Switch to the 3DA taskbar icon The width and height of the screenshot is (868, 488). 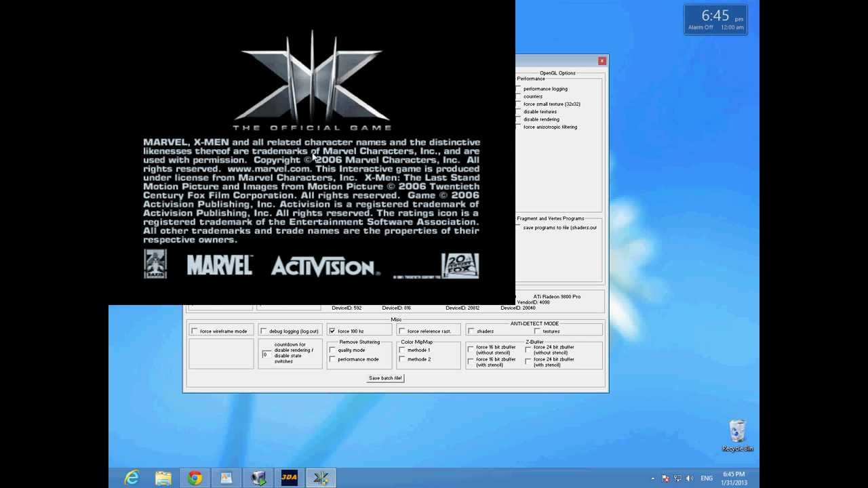pyautogui.click(x=290, y=478)
